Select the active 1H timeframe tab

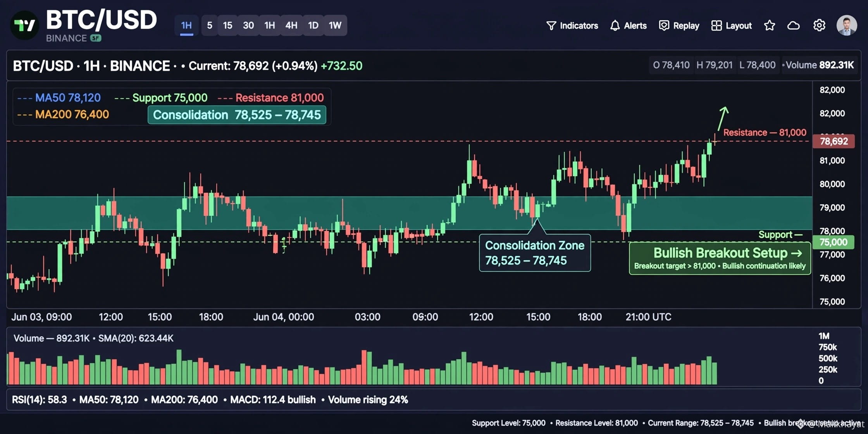(x=186, y=26)
